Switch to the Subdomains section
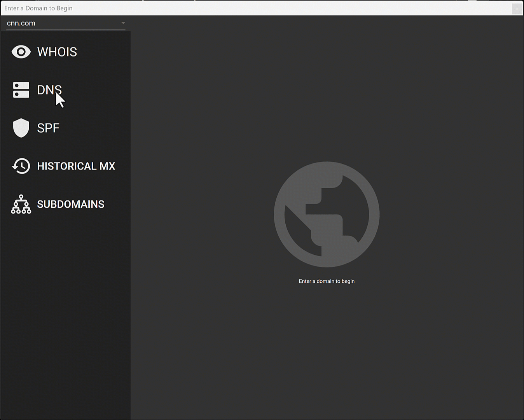Screen dimensions: 524x420 click(x=70, y=204)
